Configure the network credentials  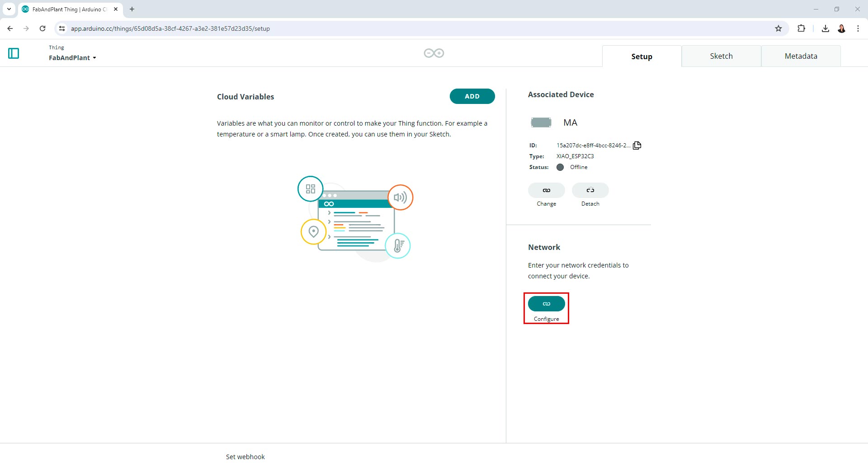(546, 304)
